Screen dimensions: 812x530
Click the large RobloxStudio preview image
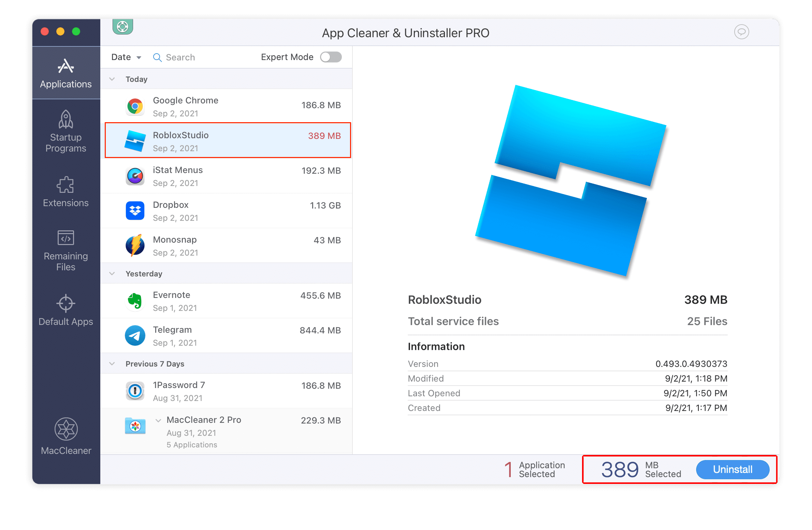571,181
